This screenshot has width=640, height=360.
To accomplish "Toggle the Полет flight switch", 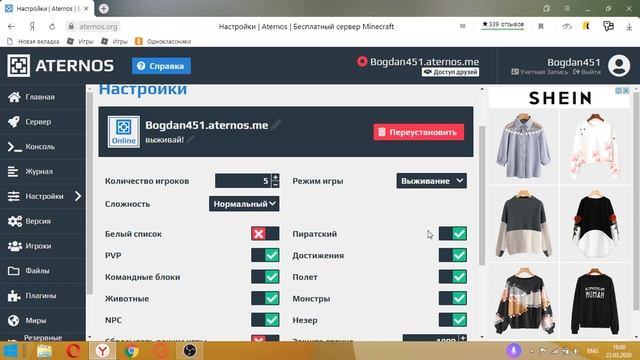I will tap(453, 277).
